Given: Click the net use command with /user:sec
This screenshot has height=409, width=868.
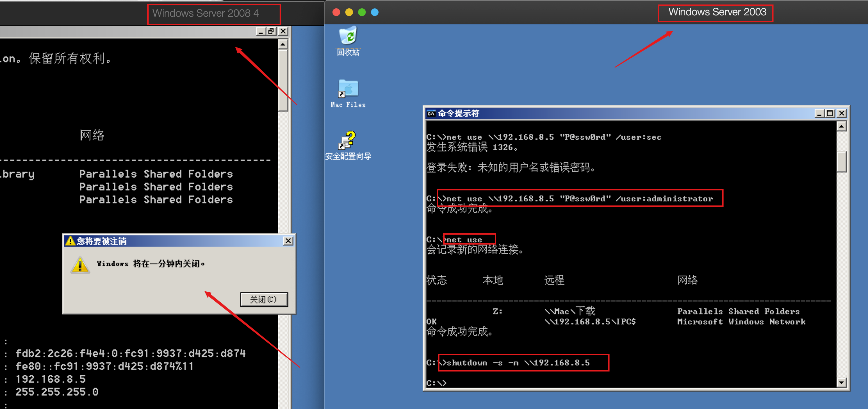Looking at the screenshot, I should click(x=553, y=137).
